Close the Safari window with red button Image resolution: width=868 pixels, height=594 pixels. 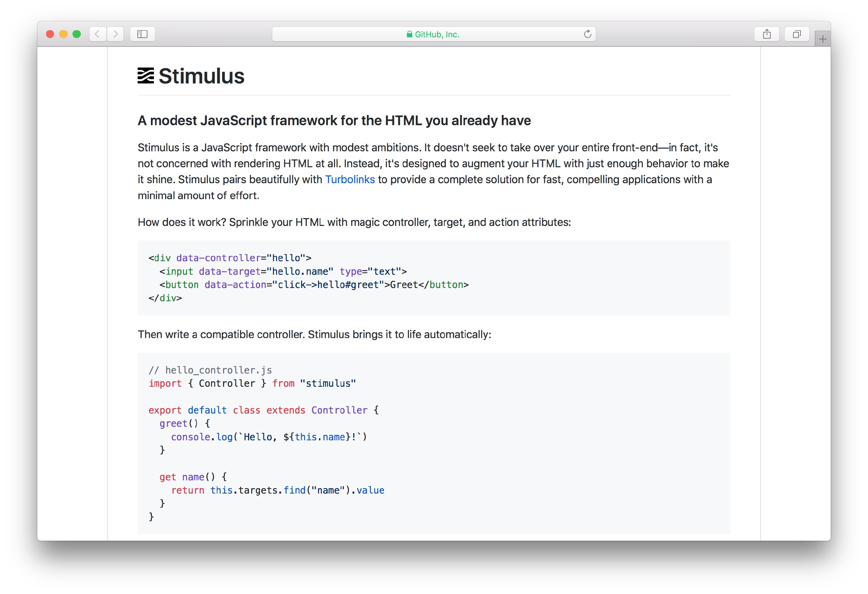(50, 34)
